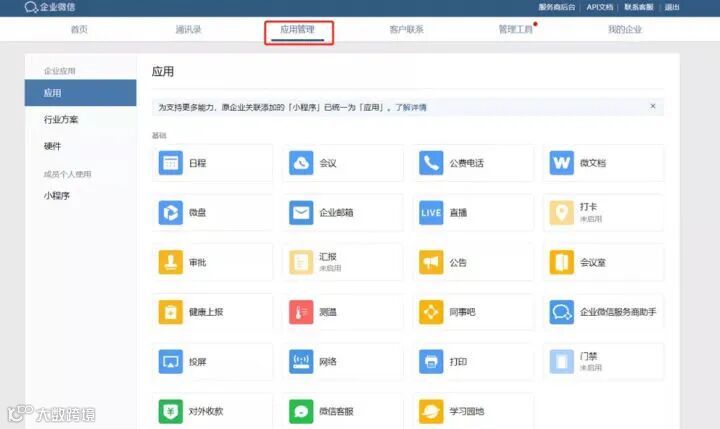Open the 日程 calendar app icon
Viewport: 720px width, 429px height.
170,163
